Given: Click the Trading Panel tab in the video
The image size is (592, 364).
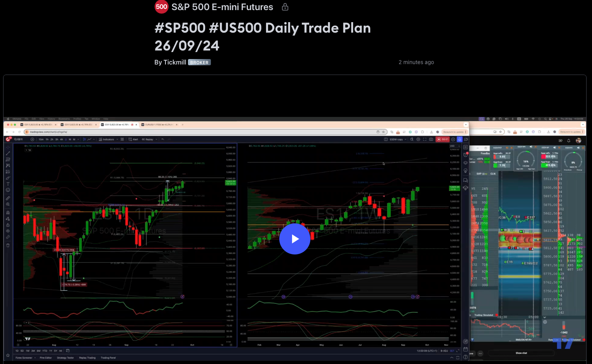Looking at the screenshot, I should pyautogui.click(x=108, y=358).
